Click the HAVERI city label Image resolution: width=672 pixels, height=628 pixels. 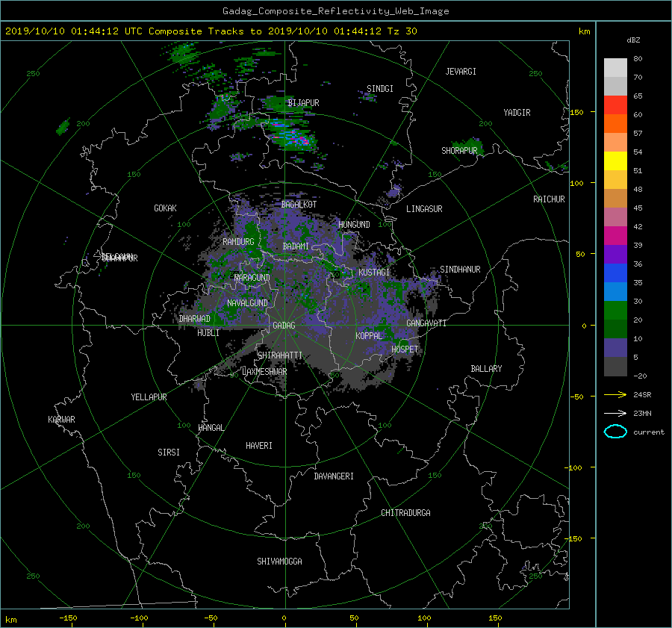coord(259,446)
